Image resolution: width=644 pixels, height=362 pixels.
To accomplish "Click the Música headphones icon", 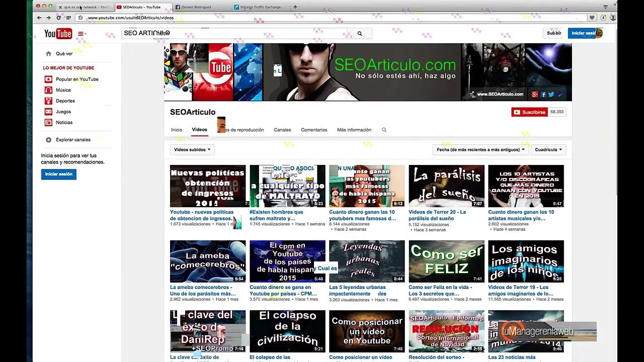I will tap(48, 90).
